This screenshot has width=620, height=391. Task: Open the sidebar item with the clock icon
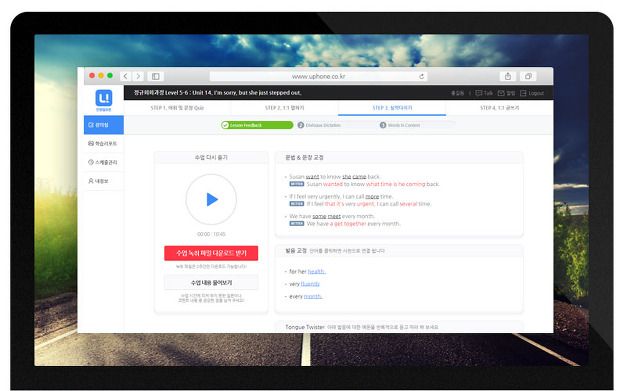104,162
